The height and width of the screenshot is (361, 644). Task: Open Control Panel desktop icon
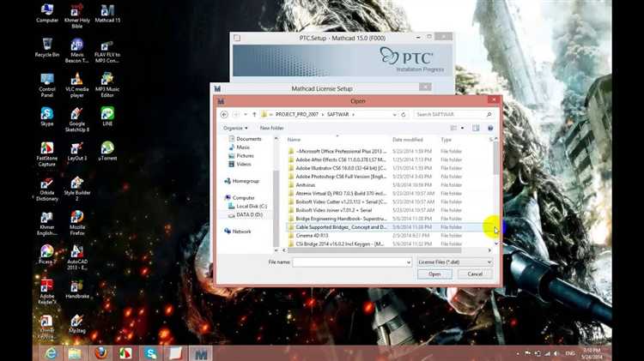(47, 85)
